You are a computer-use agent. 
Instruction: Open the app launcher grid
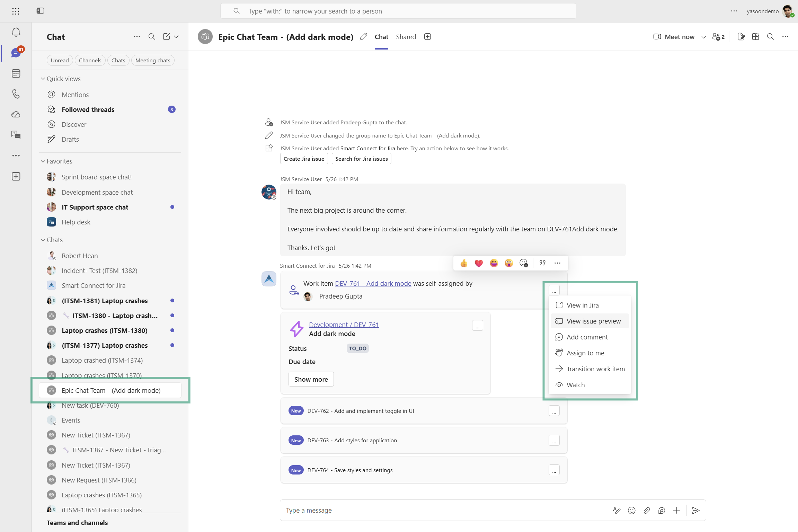click(x=16, y=11)
